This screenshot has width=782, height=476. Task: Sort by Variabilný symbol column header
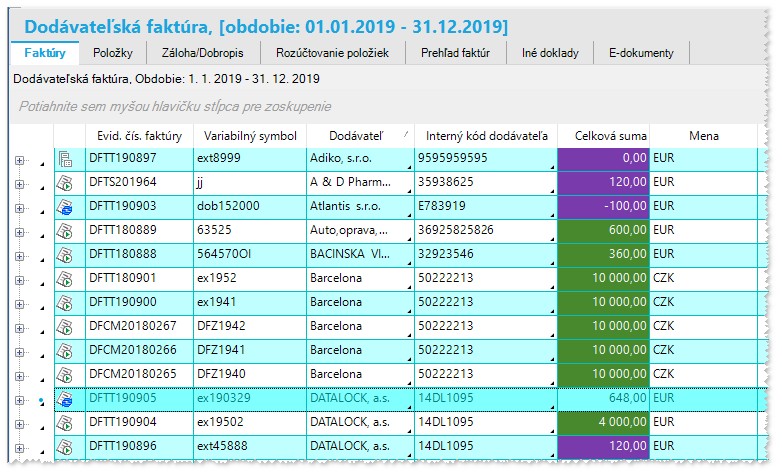coord(250,136)
